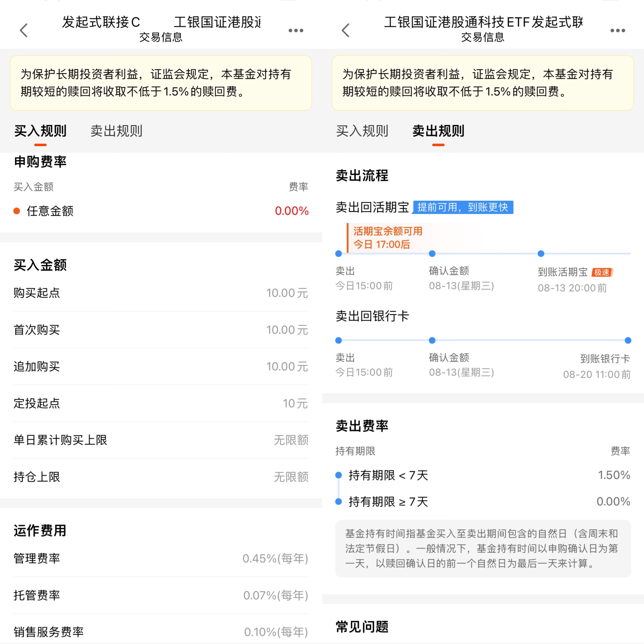Tap the 1.50% redemption fee value

614,475
